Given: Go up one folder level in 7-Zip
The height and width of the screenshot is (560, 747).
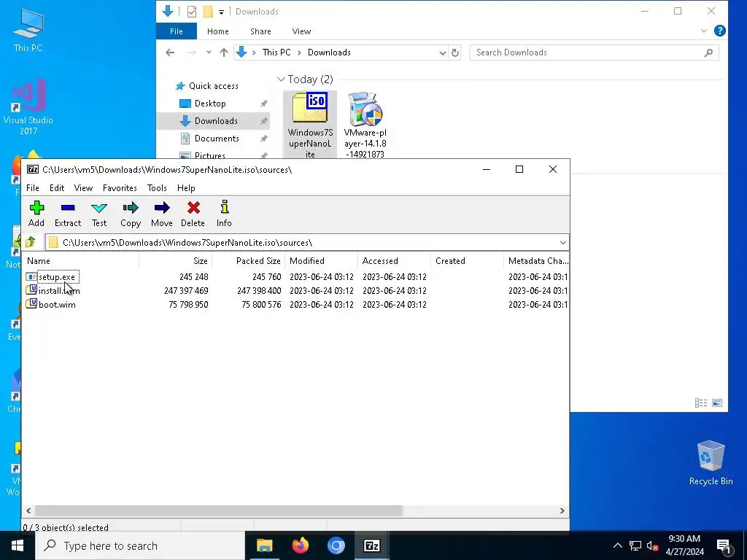Looking at the screenshot, I should 31,242.
